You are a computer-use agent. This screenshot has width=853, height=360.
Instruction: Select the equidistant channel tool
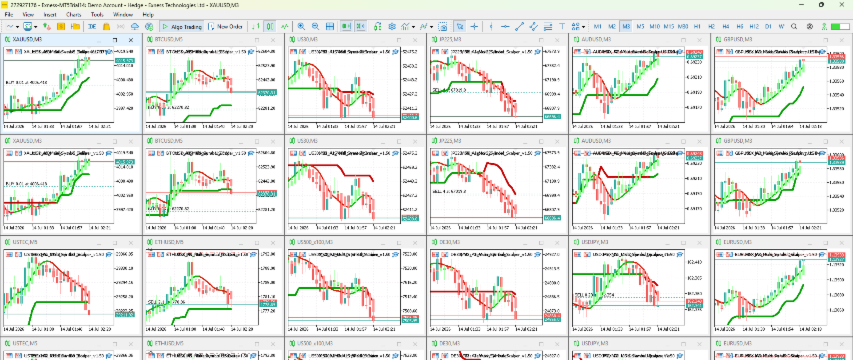click(x=534, y=26)
